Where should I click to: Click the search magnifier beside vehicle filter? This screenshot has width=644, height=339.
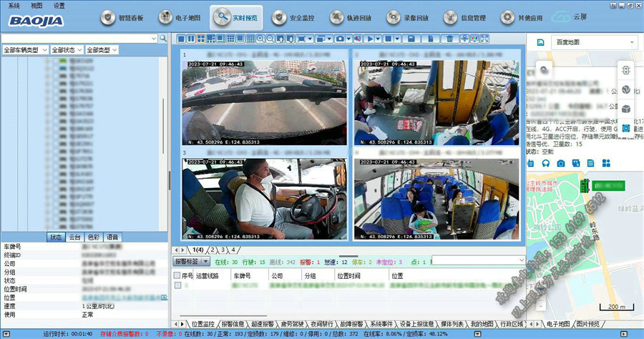coord(163,38)
